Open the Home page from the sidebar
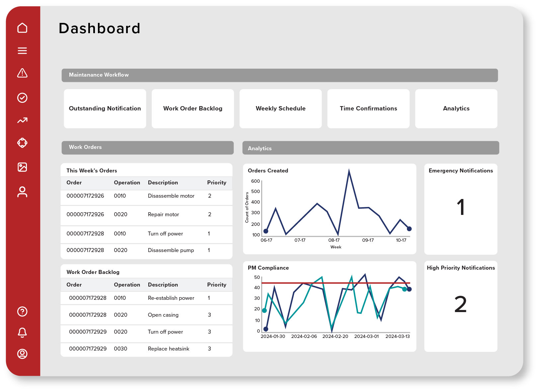Screen dimensions: 539x392 (x=22, y=28)
